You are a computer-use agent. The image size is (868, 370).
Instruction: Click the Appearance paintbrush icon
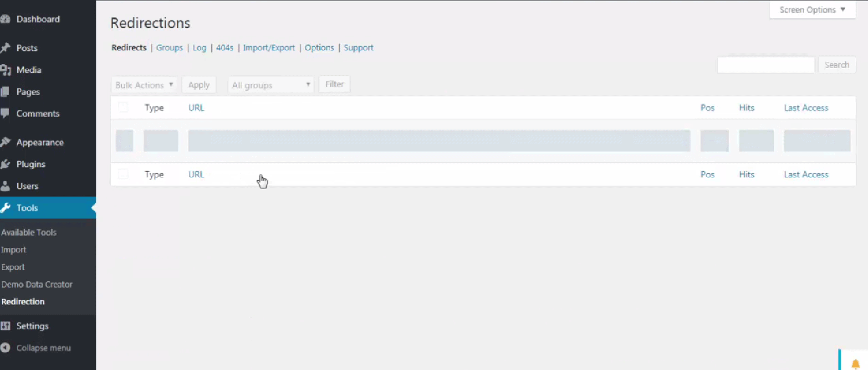click(x=5, y=142)
